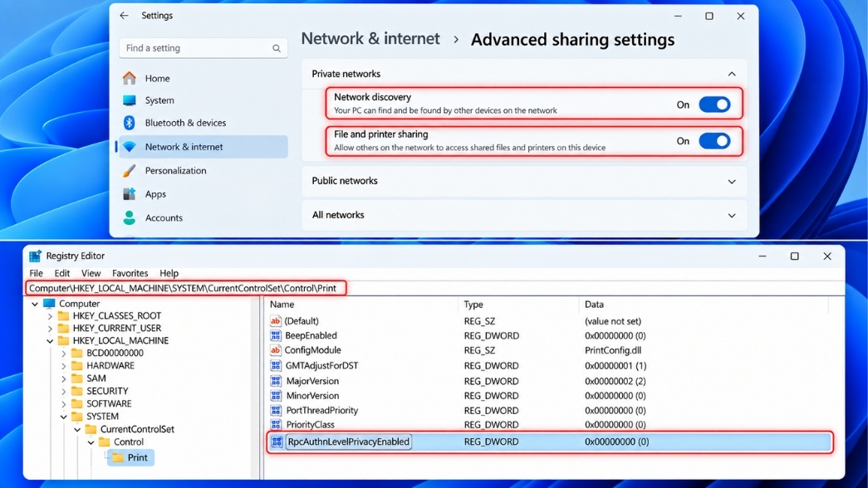The image size is (868, 488).
Task: Click the (Default) string value icon
Action: [276, 321]
